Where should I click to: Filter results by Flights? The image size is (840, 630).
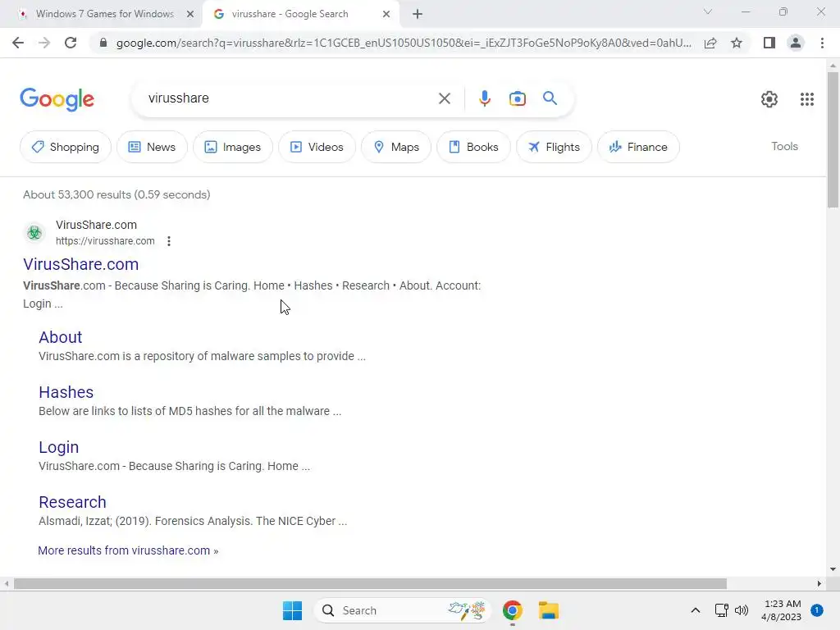(554, 147)
